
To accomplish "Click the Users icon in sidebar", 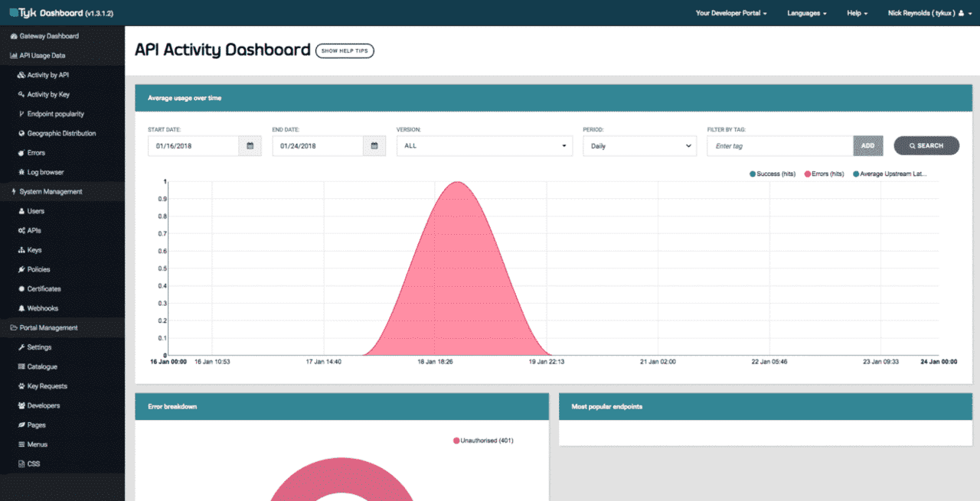I will click(21, 211).
